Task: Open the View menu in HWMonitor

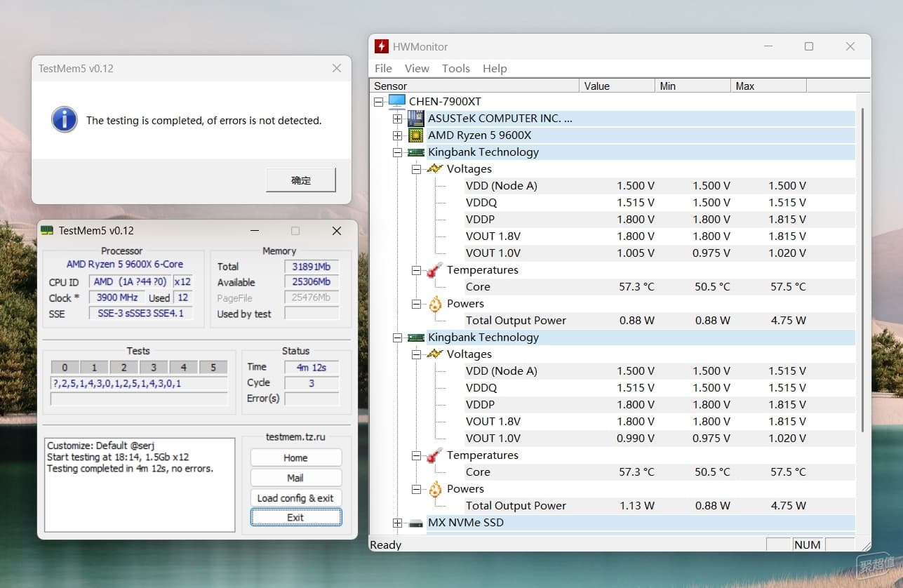Action: tap(417, 68)
